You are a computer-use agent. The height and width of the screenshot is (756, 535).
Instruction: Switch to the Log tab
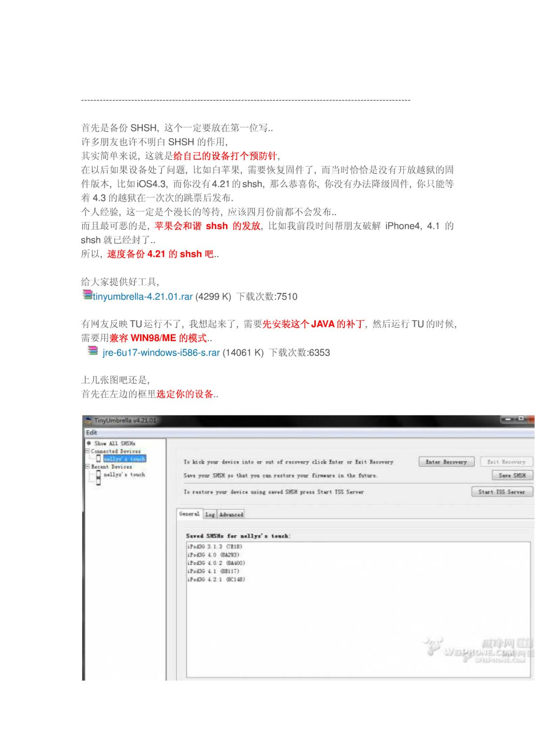[x=210, y=514]
